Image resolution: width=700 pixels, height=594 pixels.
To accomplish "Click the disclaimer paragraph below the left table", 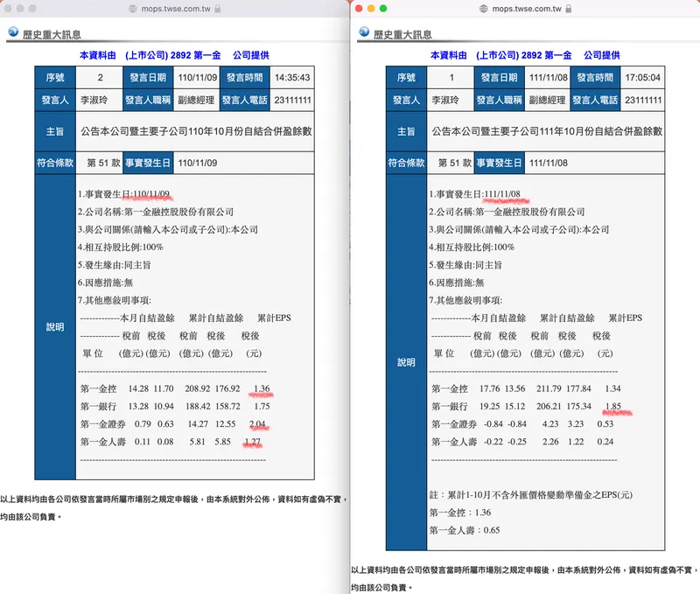I will click(174, 508).
